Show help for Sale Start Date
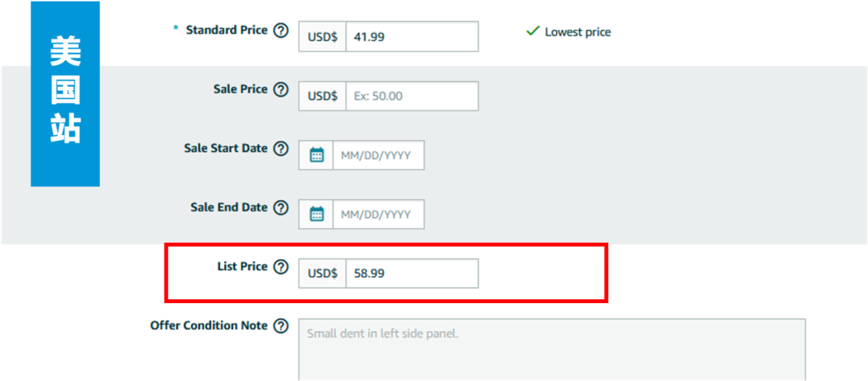868x381 pixels. 281,149
